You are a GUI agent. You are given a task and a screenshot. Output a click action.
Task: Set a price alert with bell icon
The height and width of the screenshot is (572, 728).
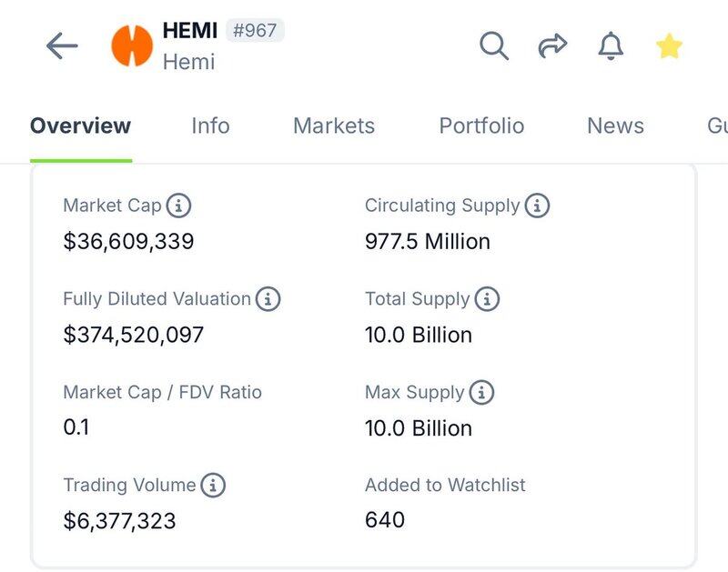coord(611,45)
